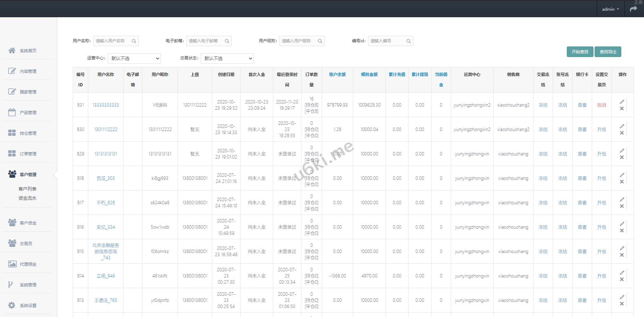Click the gear icon for 系统设置
Screen dimensions: 644x317
tap(12, 305)
